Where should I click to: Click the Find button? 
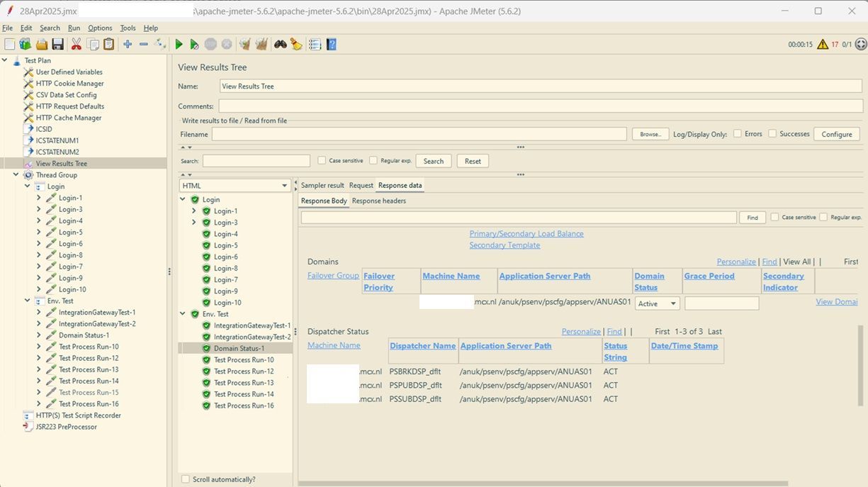click(x=753, y=218)
